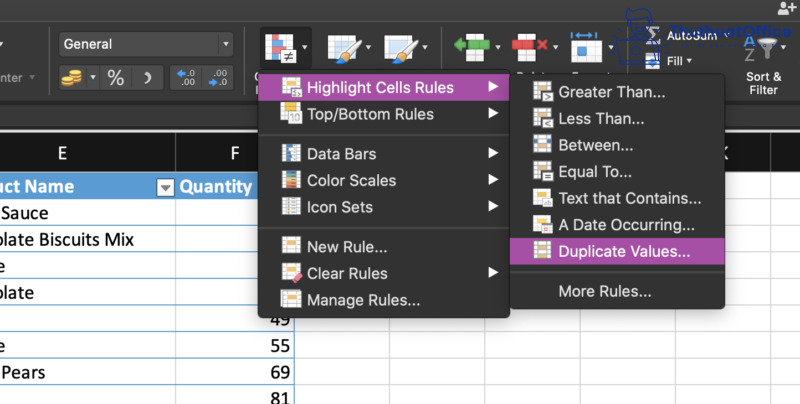Open Color Scales submenu
The height and width of the screenshot is (404, 800).
pyautogui.click(x=384, y=180)
